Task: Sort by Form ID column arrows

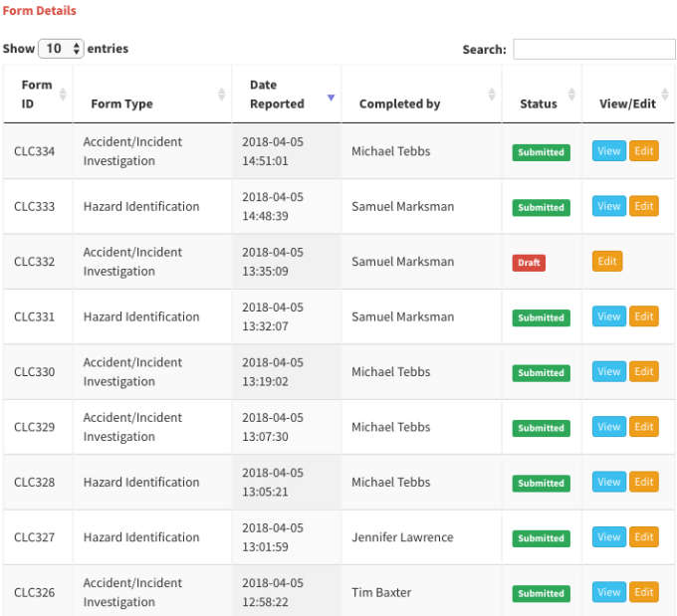Action: [x=63, y=95]
